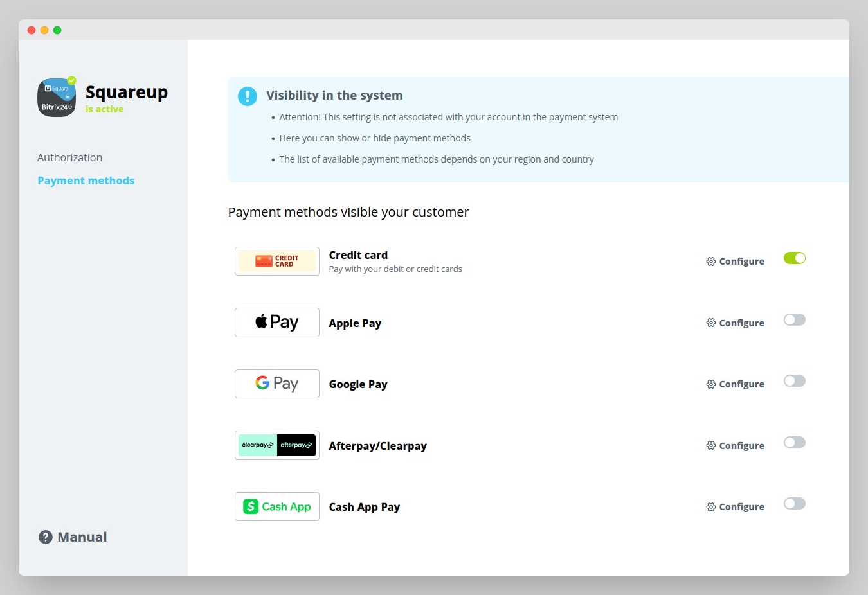Viewport: 868px width, 595px height.
Task: Open the Authorization section
Action: click(69, 157)
